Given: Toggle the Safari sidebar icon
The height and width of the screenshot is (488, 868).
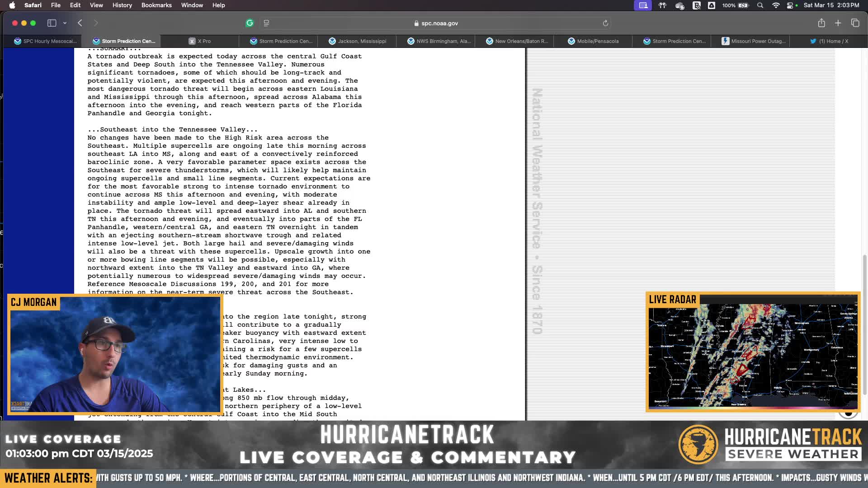Looking at the screenshot, I should point(52,23).
